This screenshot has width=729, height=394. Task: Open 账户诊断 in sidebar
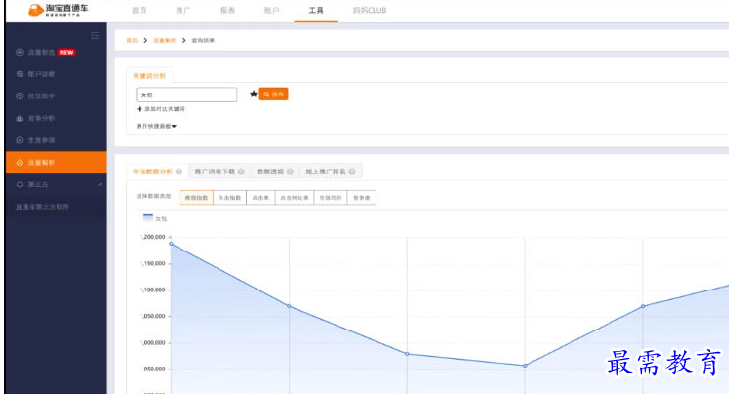click(41, 74)
